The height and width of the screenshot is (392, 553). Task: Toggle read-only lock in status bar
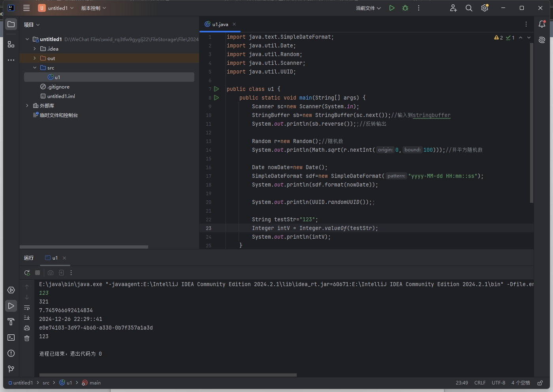[x=540, y=383]
